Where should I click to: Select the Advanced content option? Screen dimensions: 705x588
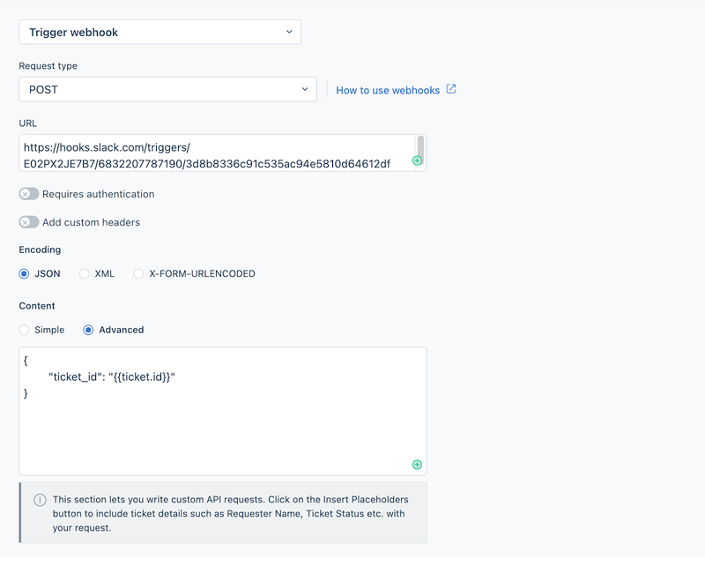(88, 330)
